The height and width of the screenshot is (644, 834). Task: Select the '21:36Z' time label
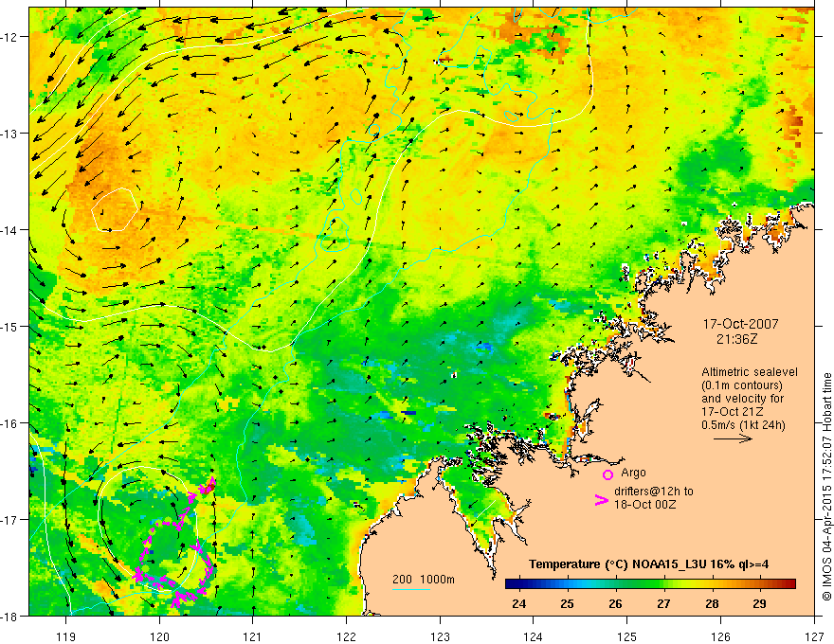point(737,339)
